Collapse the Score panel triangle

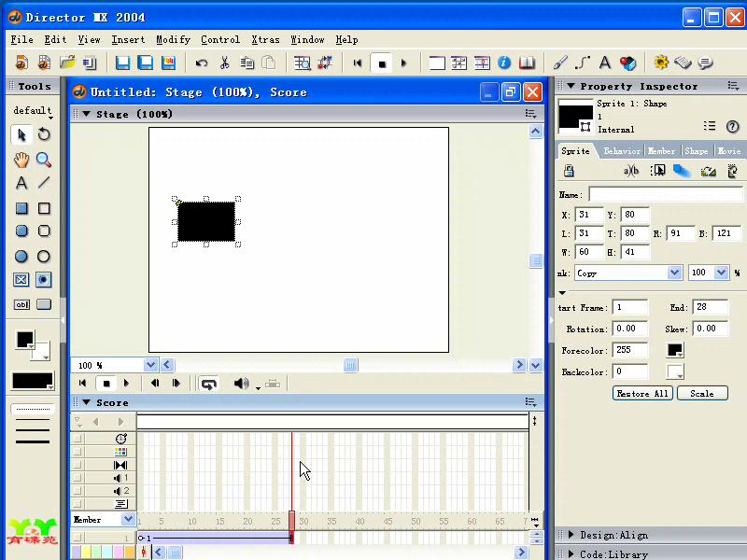87,403
